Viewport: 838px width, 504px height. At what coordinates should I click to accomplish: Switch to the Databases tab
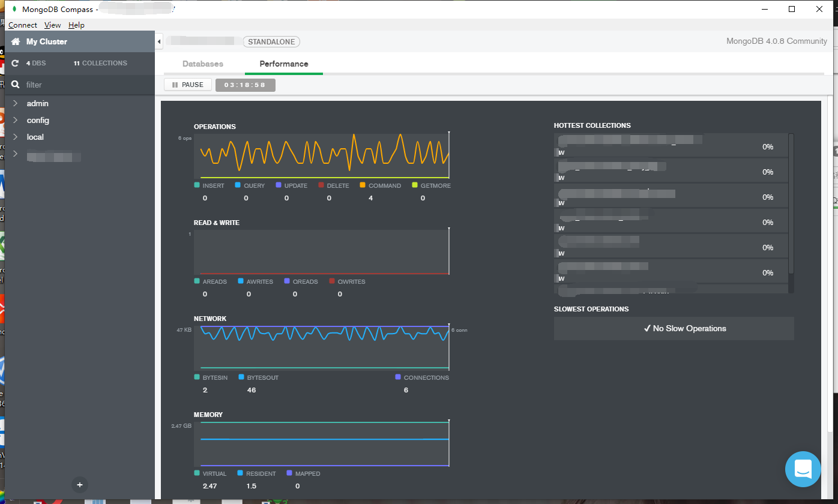click(x=203, y=63)
